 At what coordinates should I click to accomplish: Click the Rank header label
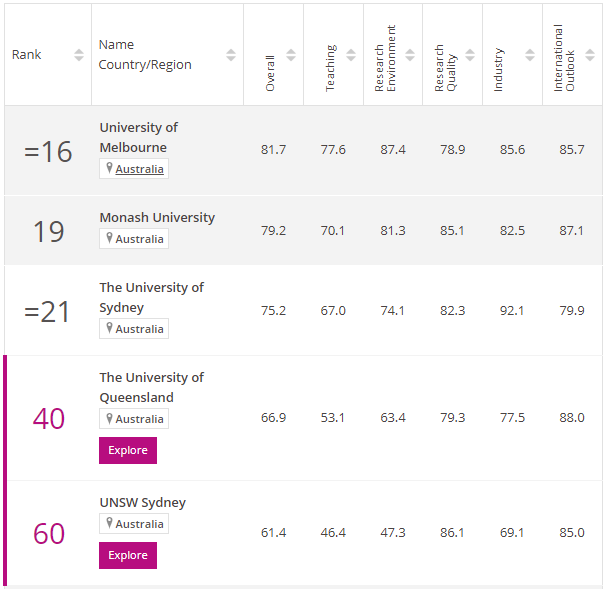pyautogui.click(x=26, y=55)
